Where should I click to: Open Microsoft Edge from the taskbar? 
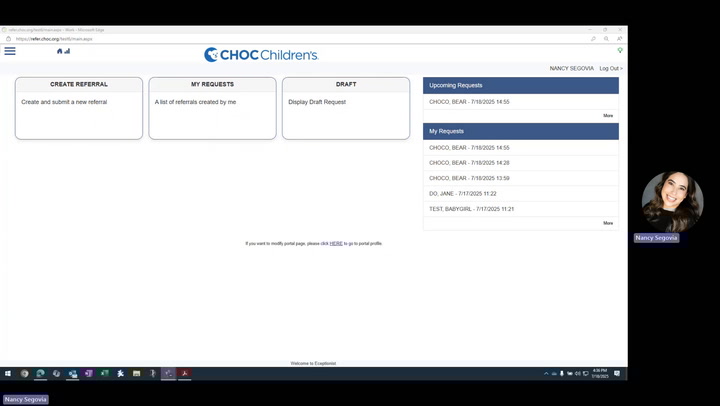pyautogui.click(x=40, y=373)
